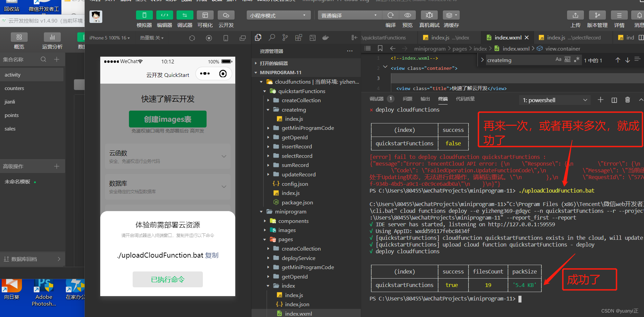
Task: Open the powershell terminal selector dropdown
Action: tap(555, 100)
